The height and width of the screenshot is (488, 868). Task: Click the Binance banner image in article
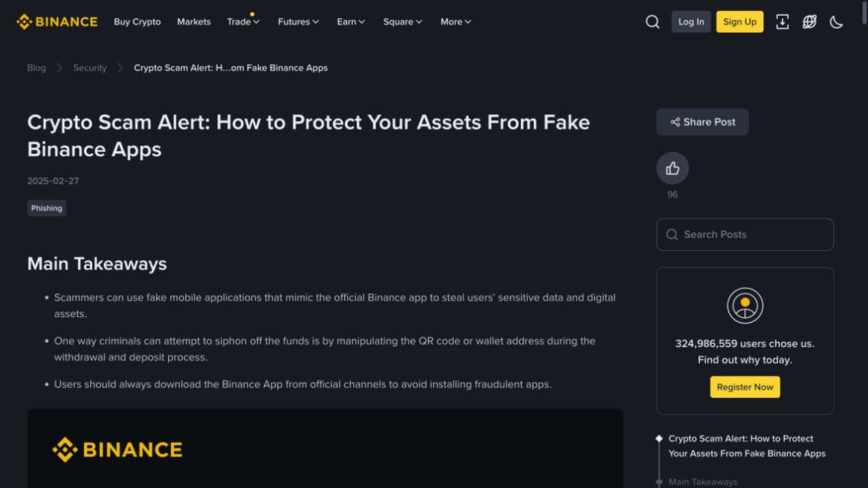(325, 448)
